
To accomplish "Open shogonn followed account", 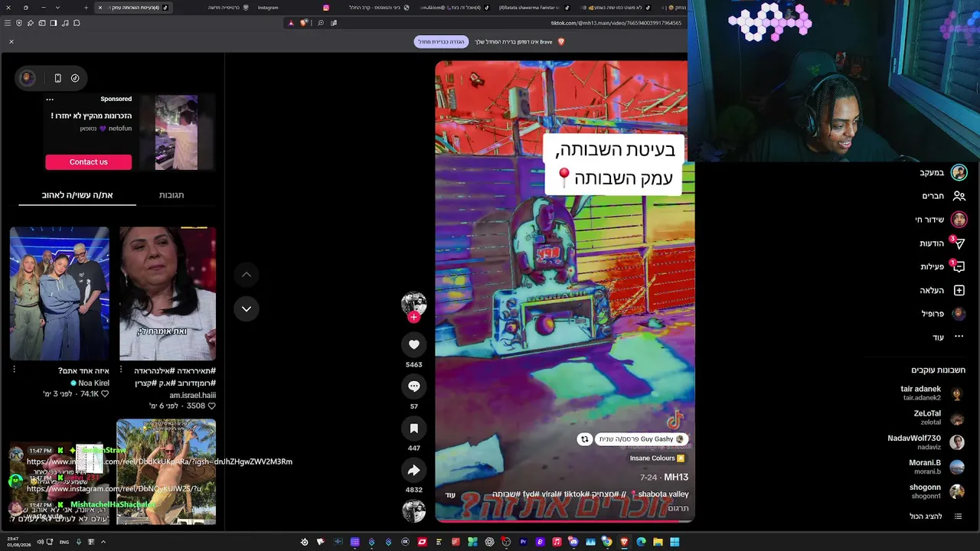I will click(936, 491).
